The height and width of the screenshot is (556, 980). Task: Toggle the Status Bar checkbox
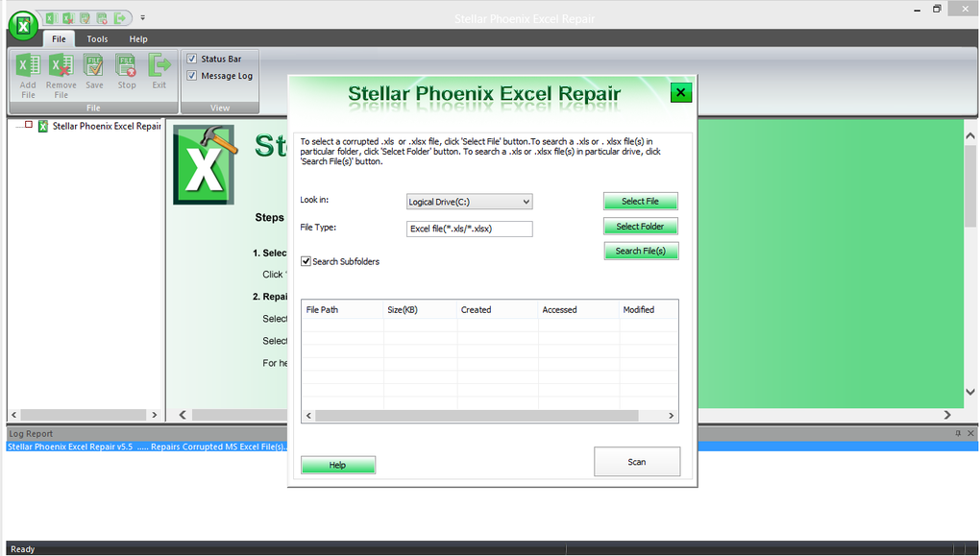[x=192, y=59]
